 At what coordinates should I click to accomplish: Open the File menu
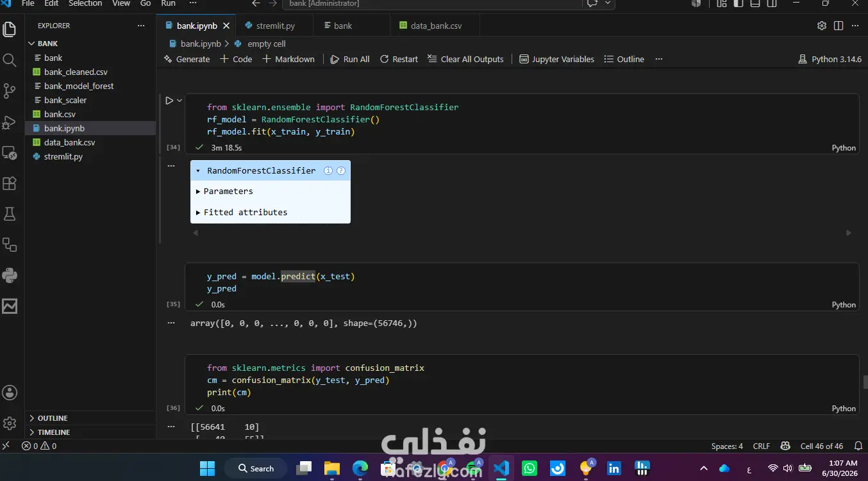pos(28,3)
